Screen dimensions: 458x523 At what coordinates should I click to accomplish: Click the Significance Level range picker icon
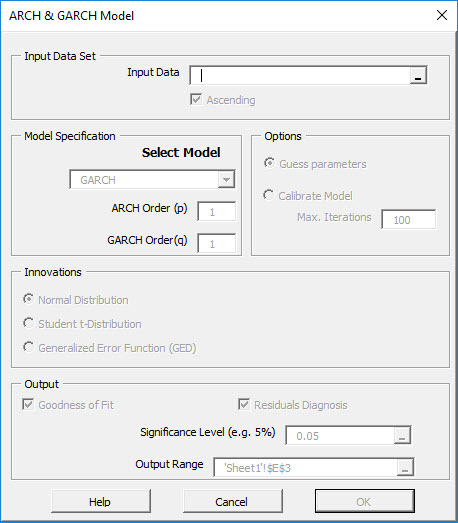pos(402,435)
